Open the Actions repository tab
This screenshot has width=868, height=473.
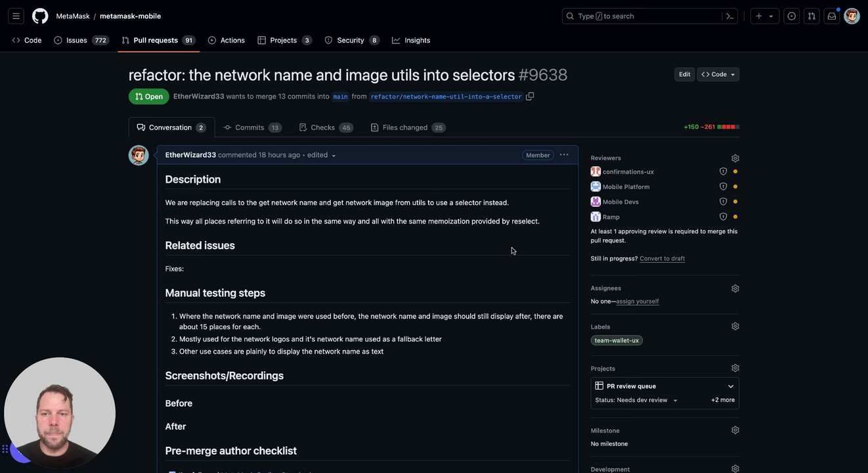[x=227, y=40]
